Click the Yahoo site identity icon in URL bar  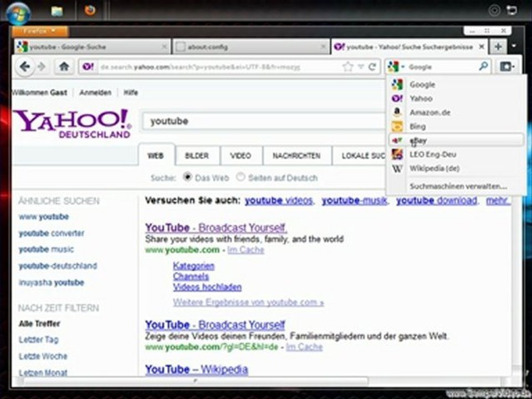point(88,66)
